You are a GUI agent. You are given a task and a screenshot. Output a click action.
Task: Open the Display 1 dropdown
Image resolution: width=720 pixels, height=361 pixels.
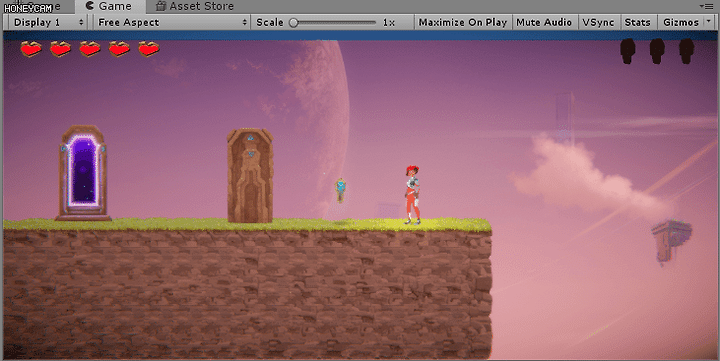click(48, 23)
